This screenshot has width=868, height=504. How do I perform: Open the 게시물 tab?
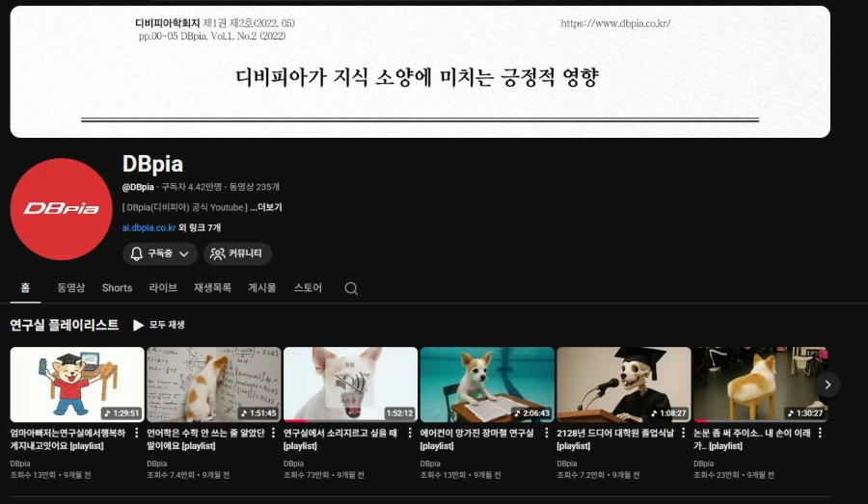click(261, 288)
